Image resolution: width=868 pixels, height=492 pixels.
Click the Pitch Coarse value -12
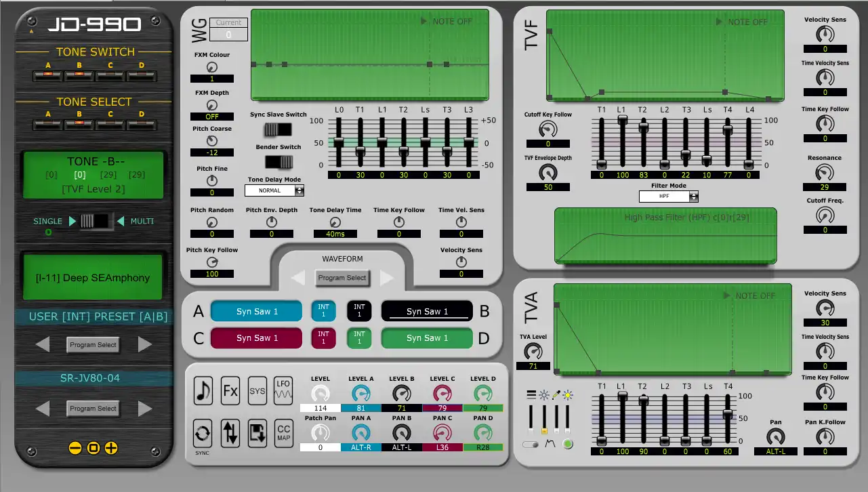click(212, 152)
